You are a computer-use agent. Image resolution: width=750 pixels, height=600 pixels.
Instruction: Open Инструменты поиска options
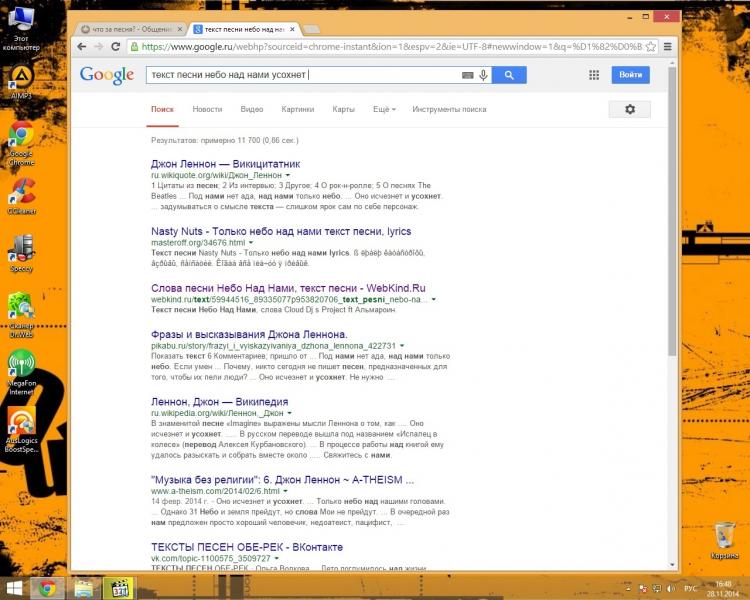(x=449, y=109)
